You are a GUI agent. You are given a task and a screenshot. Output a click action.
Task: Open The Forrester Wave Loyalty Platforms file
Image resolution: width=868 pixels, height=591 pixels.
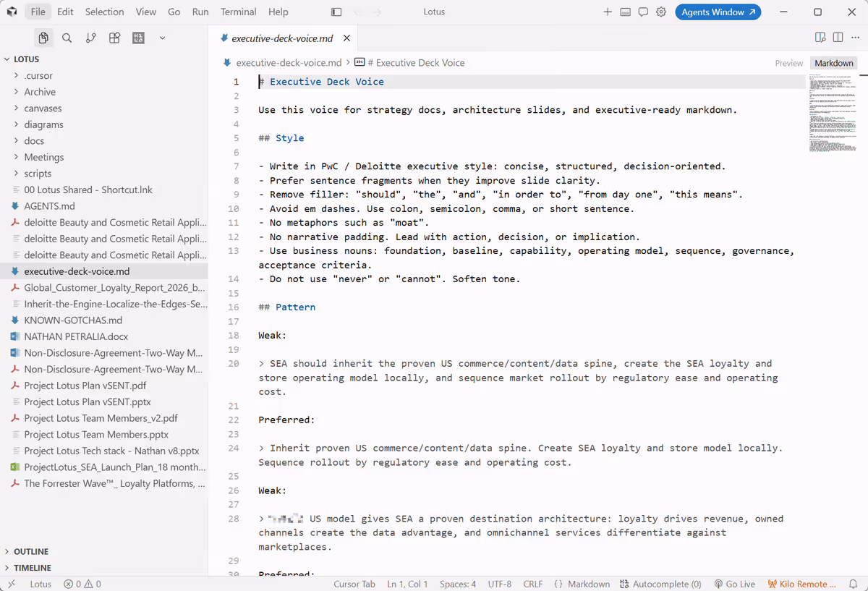[x=104, y=483]
